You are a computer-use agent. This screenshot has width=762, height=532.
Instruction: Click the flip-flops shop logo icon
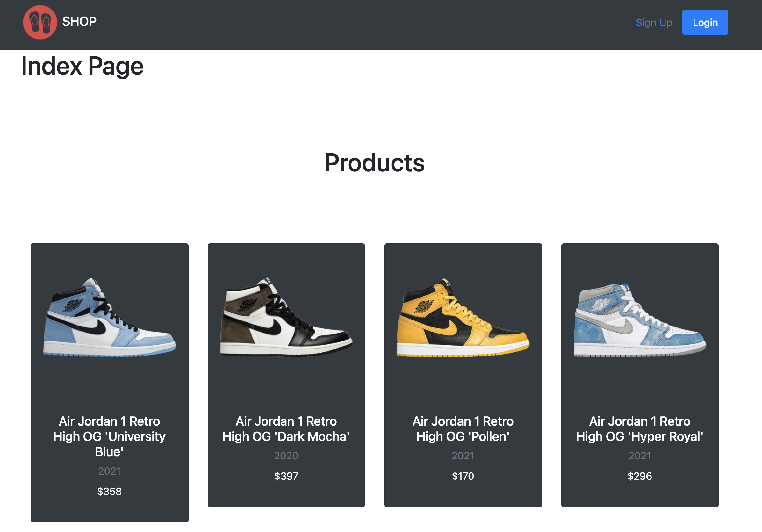coord(40,22)
